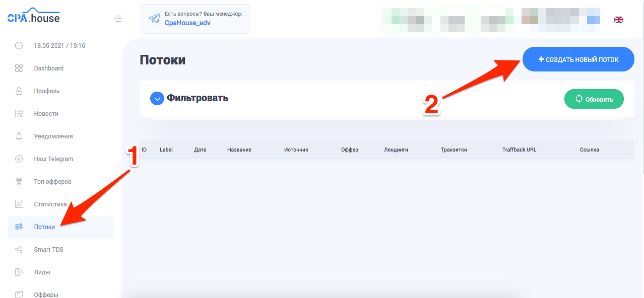Open the Новости menu item
Screen dimensions: 644x298
46,114
